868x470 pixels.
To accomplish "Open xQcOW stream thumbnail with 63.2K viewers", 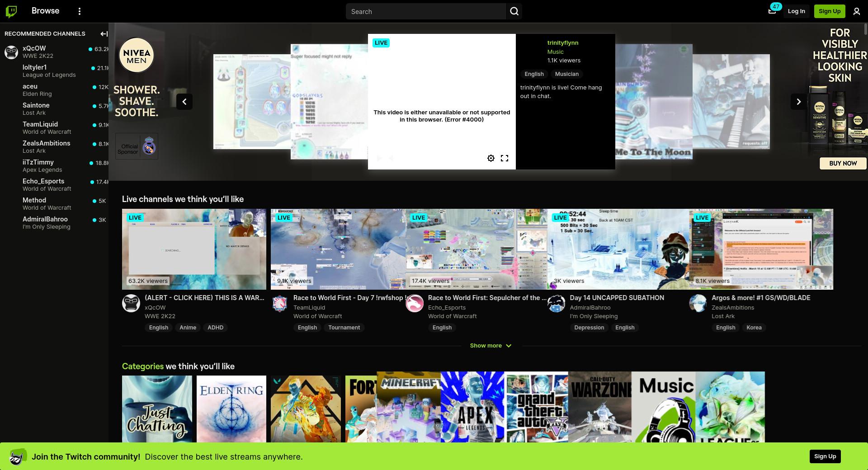I will tap(194, 249).
